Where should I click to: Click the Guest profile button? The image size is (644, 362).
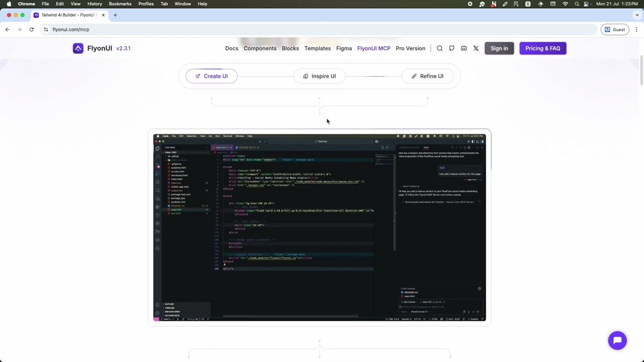point(615,30)
